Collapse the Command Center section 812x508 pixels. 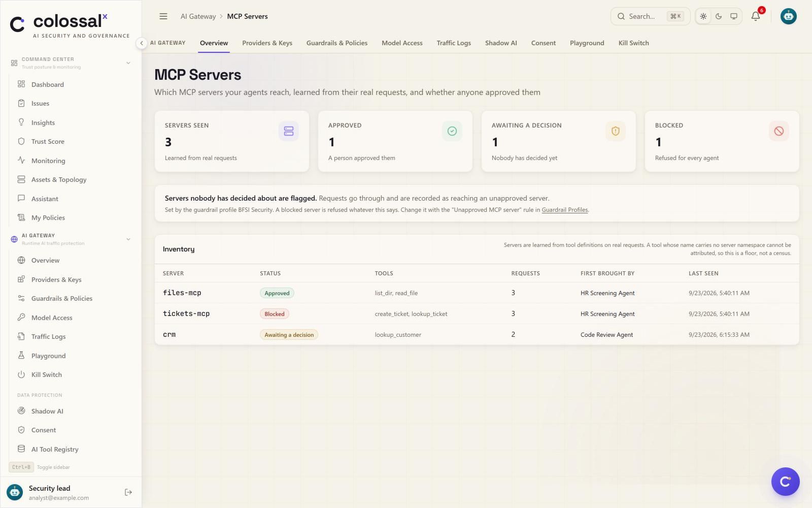tap(128, 63)
